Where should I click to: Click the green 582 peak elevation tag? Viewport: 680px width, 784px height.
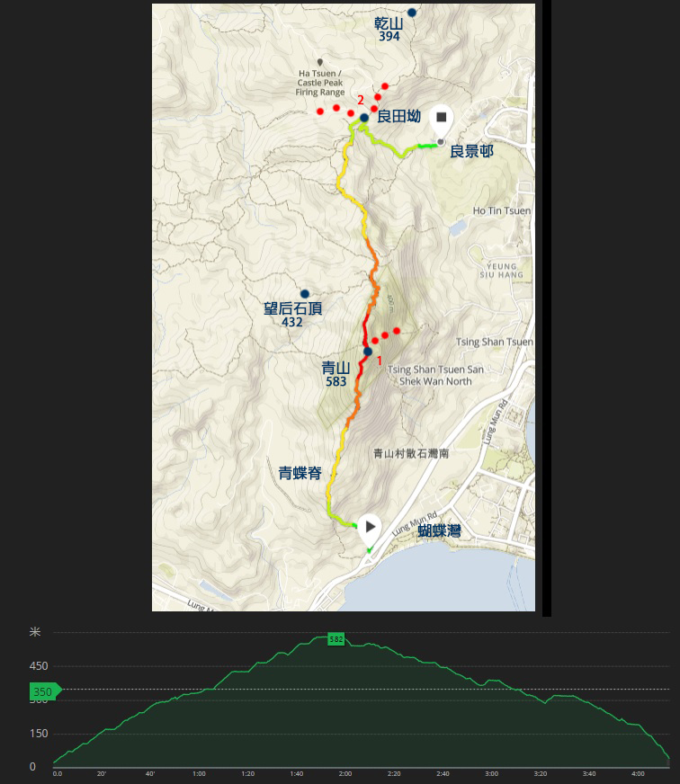[x=336, y=639]
